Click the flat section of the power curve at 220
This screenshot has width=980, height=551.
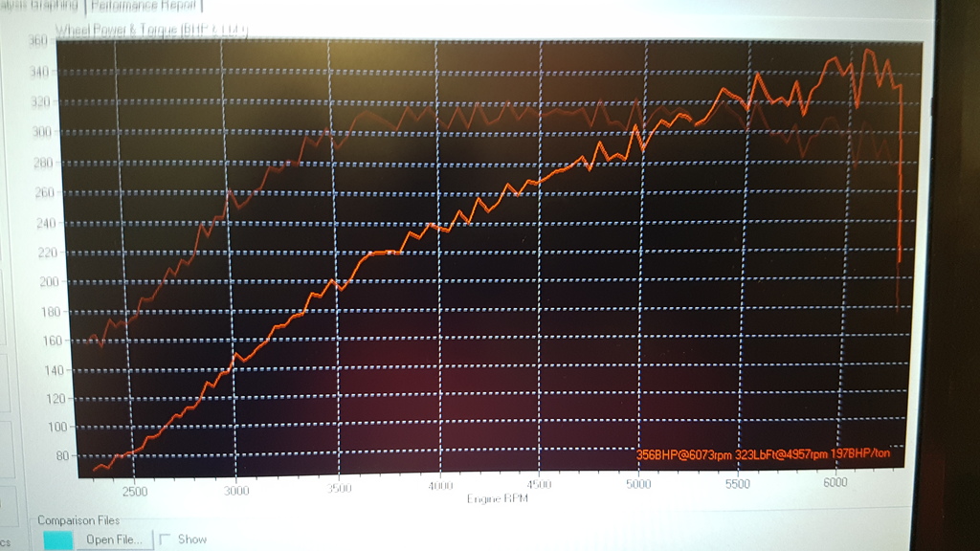tap(385, 253)
